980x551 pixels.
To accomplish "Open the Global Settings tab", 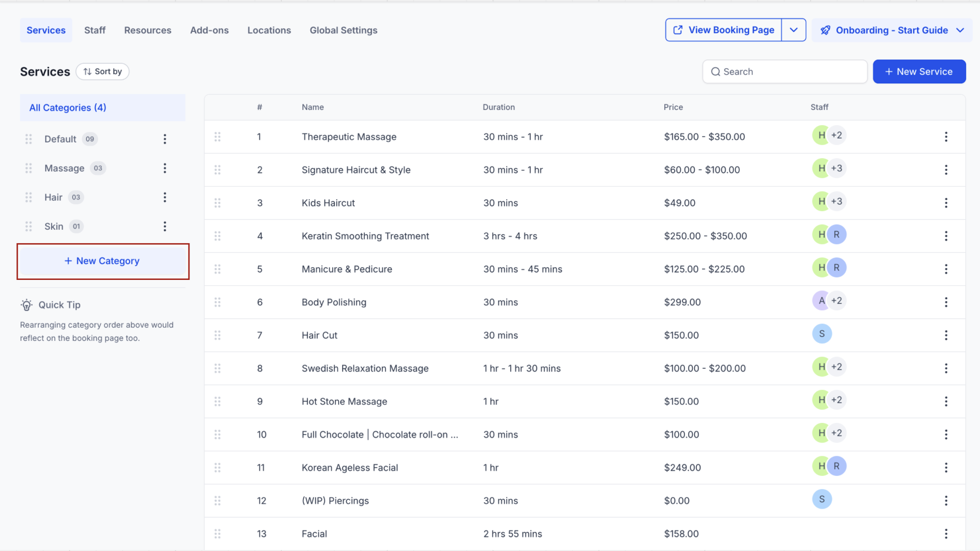I will coord(343,30).
